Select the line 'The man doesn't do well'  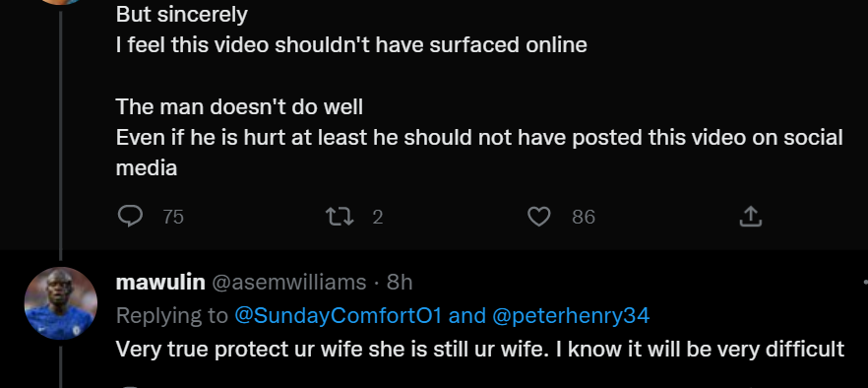pyautogui.click(x=239, y=106)
